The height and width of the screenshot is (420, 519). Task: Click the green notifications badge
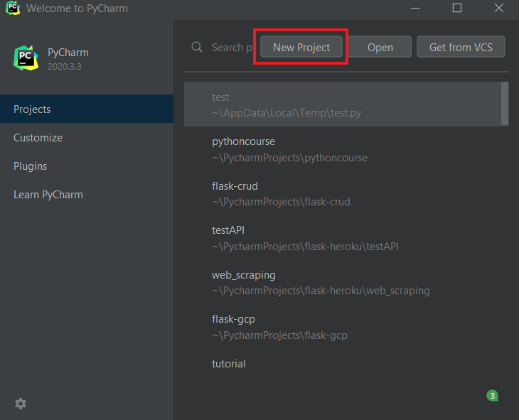point(492,396)
